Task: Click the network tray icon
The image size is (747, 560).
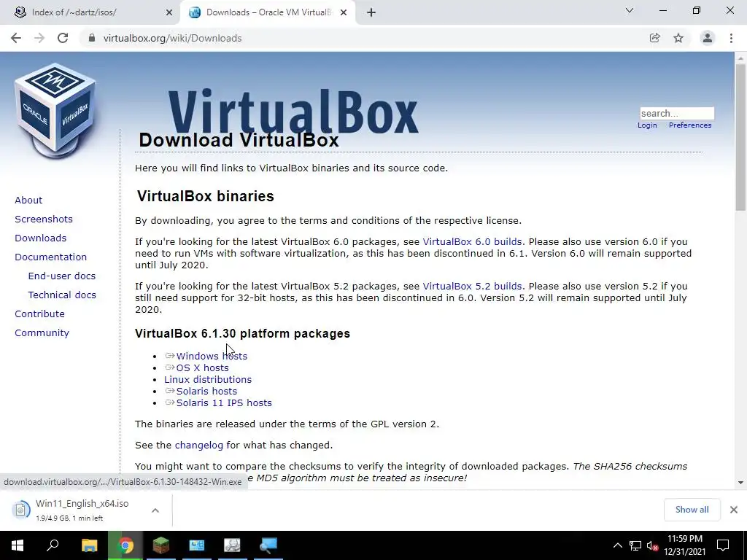Action: (x=635, y=545)
